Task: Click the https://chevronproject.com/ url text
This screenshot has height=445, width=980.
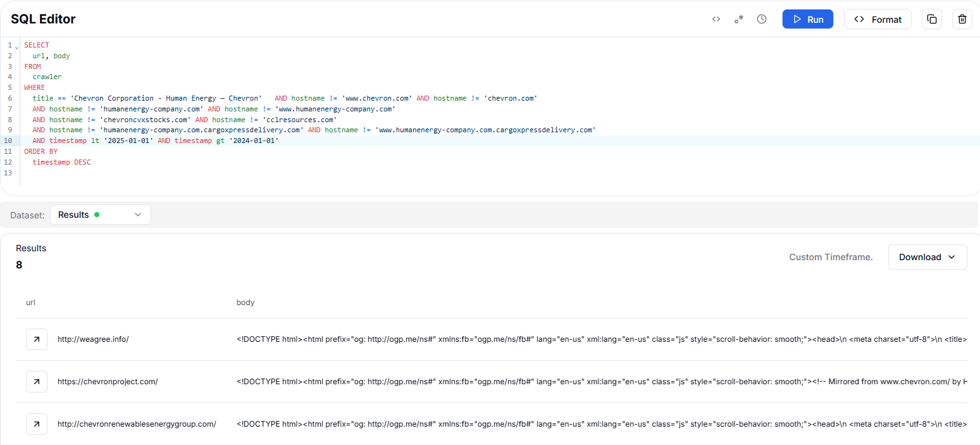Action: [108, 382]
